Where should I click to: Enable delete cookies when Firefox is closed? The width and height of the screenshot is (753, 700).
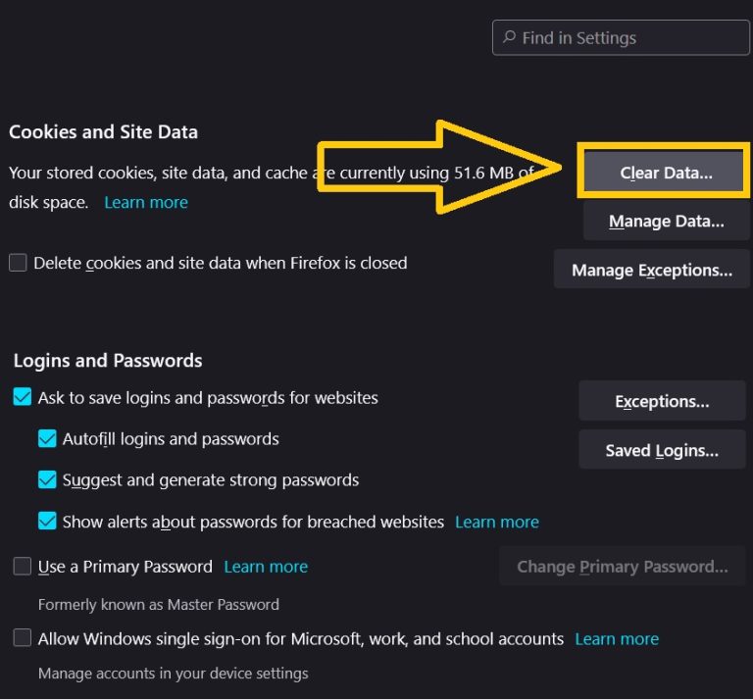point(18,263)
